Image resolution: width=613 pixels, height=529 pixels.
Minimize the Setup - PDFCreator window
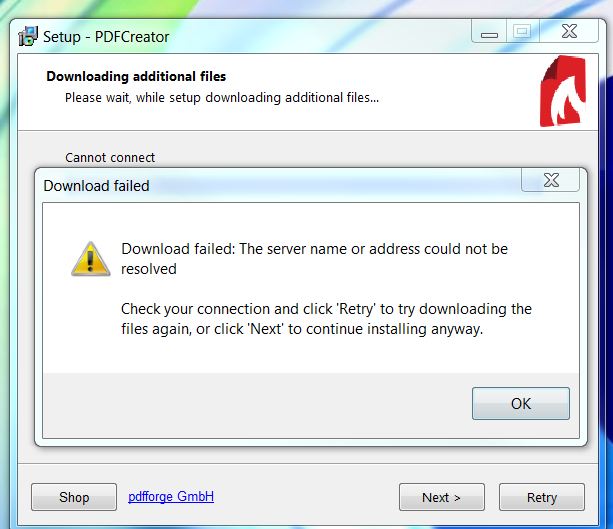pos(489,31)
